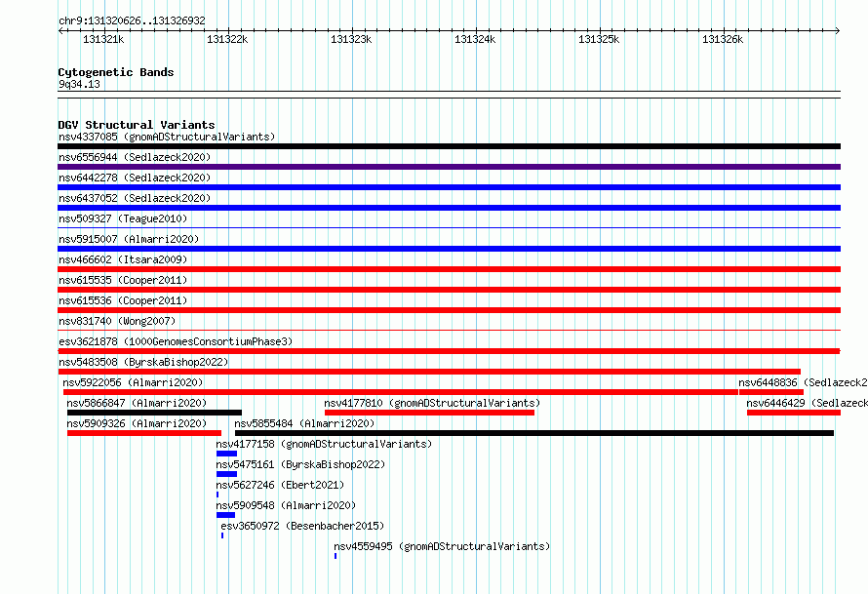
Task: Click the 131321k ruler position
Action: point(103,39)
